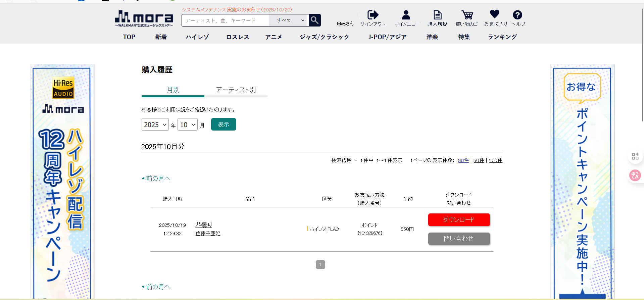644x300 pixels.
Task: Click the green 表示 button
Action: [224, 124]
